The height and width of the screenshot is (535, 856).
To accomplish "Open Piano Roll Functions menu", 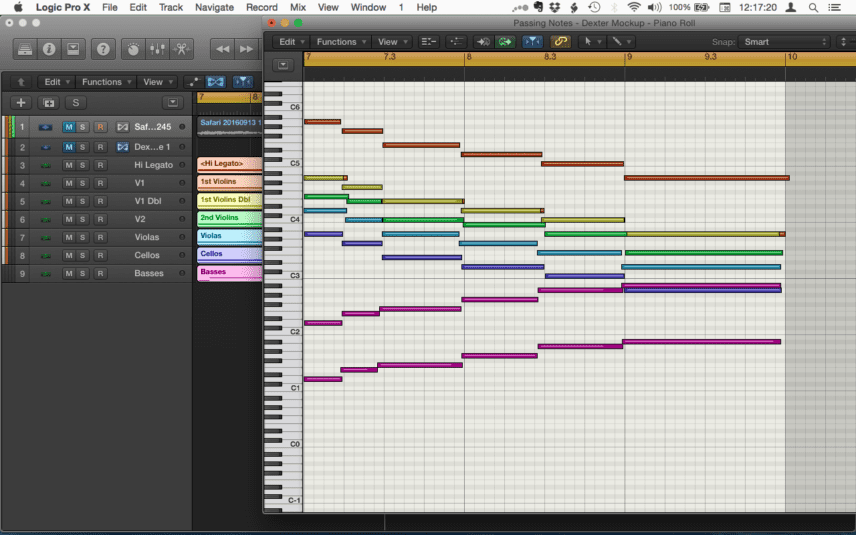I will [x=341, y=41].
